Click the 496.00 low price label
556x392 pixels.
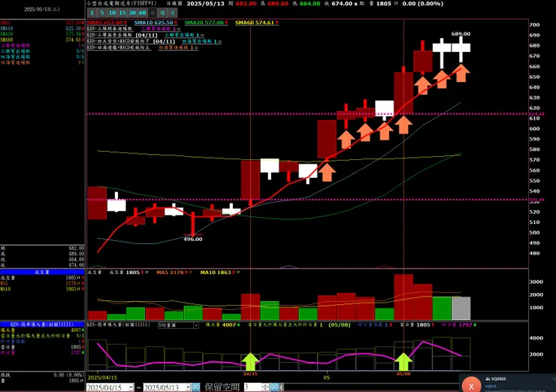coord(193,240)
